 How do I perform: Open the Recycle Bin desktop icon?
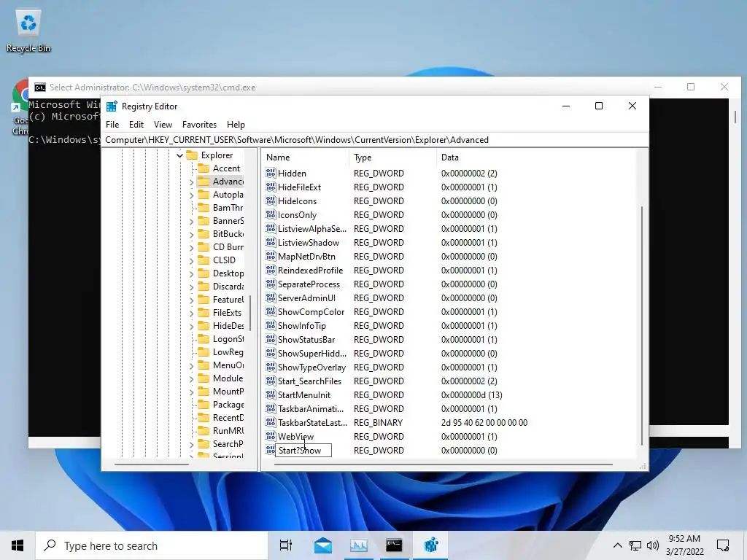pos(28,31)
